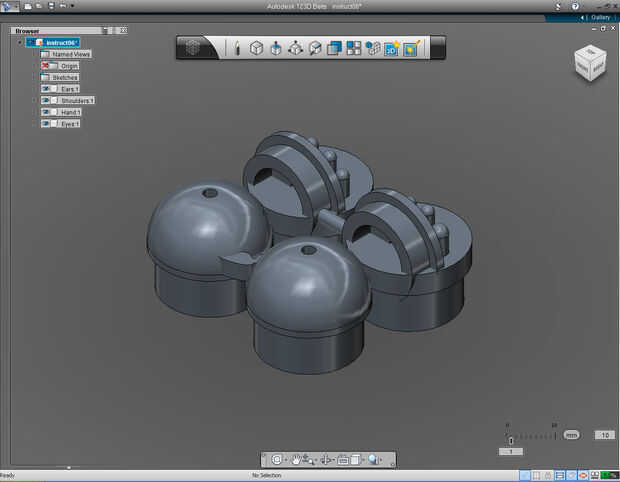Select the Pan hand tool

(297, 459)
